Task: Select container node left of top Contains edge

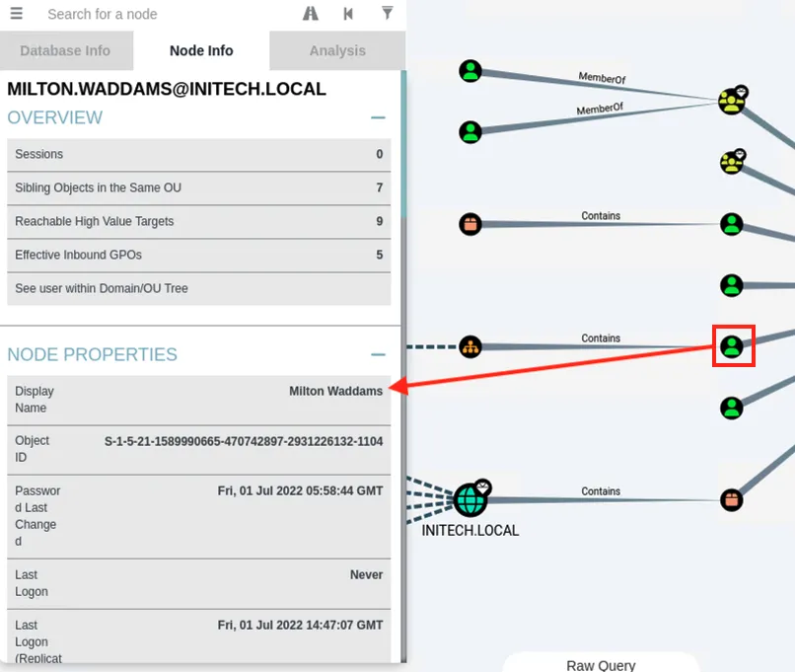Action: [x=470, y=224]
